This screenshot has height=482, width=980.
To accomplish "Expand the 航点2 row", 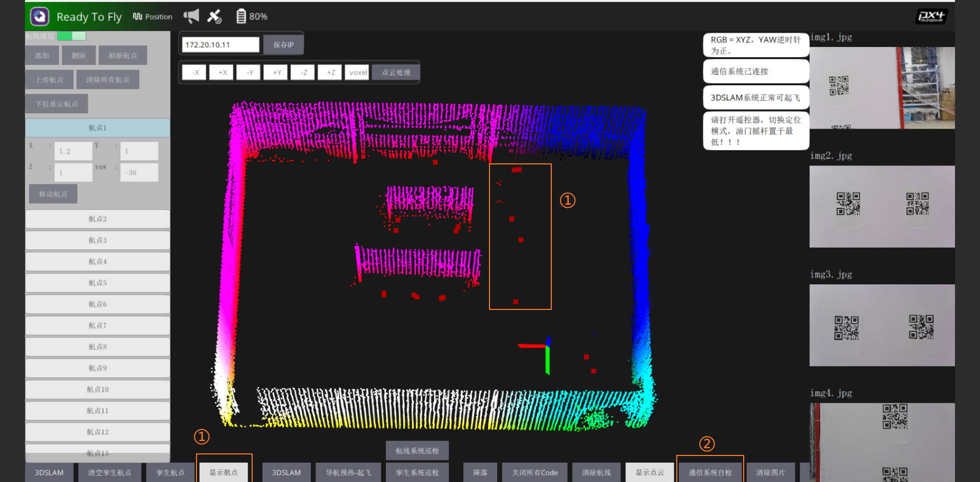I will [x=97, y=219].
